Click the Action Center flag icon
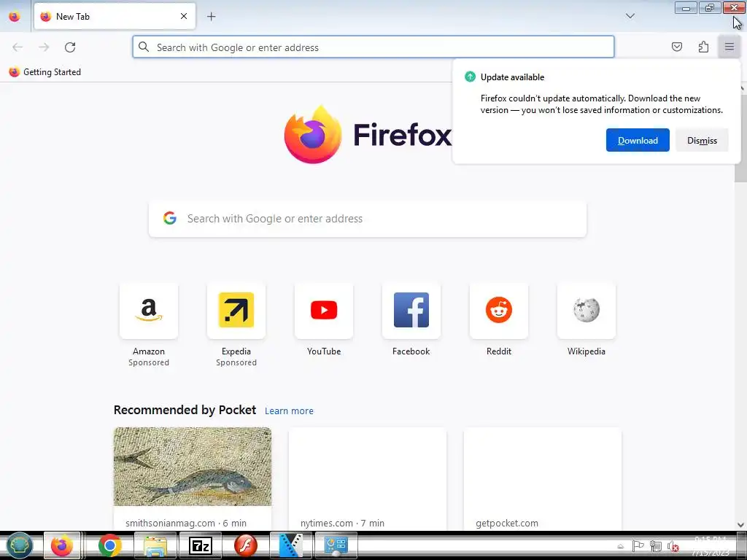This screenshot has width=747, height=560. click(x=638, y=546)
